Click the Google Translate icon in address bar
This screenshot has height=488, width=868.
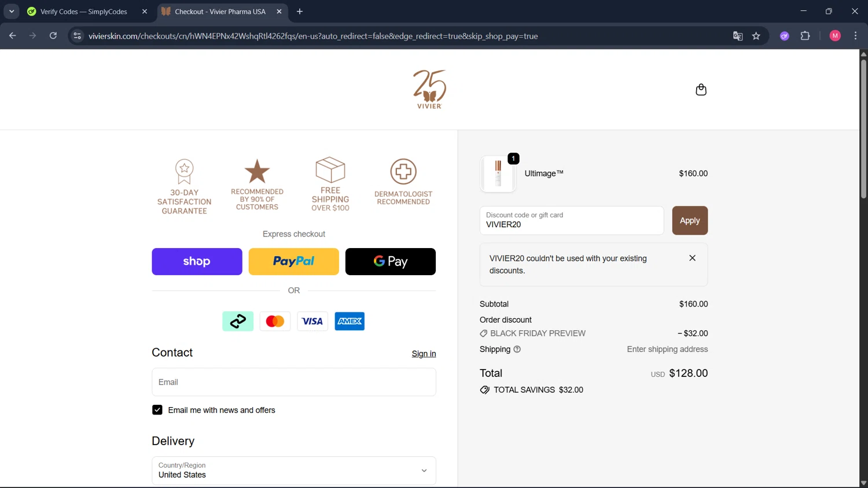tap(738, 36)
